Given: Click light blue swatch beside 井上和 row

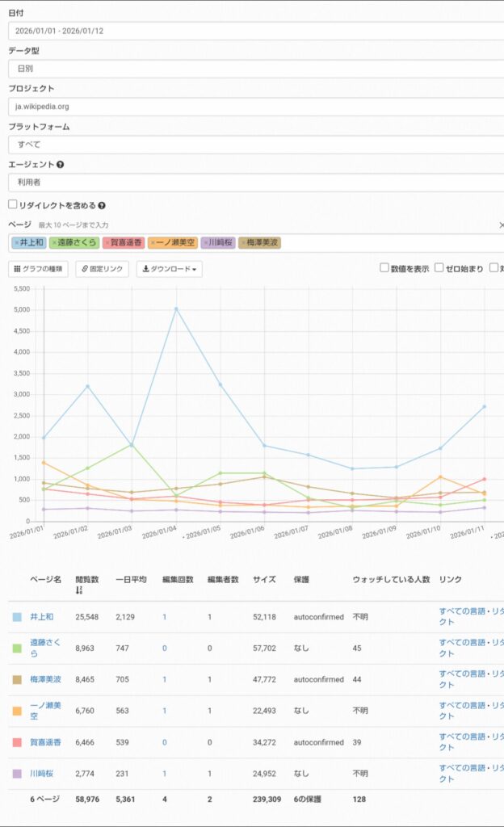Looking at the screenshot, I should pos(17,616).
